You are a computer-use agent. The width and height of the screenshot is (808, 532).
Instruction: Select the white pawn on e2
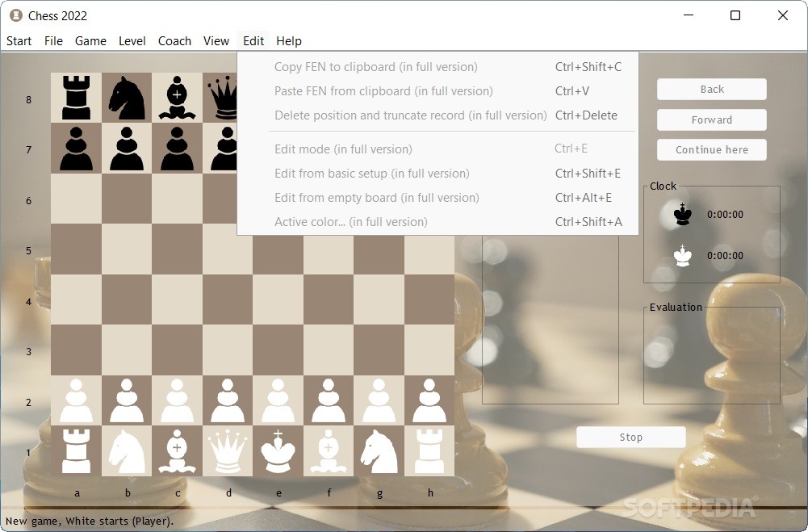(x=278, y=400)
